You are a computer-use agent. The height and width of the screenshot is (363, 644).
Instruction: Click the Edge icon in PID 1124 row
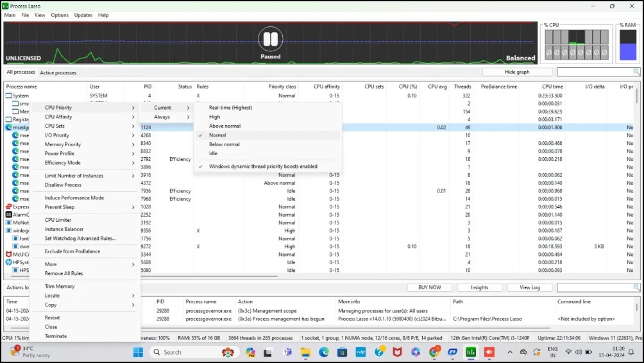click(x=8, y=127)
